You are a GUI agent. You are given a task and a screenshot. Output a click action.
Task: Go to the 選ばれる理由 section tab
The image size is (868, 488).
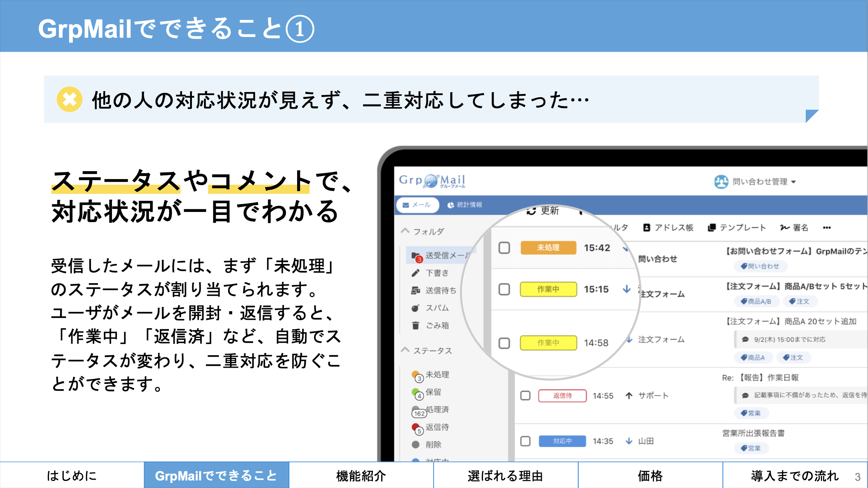(506, 475)
